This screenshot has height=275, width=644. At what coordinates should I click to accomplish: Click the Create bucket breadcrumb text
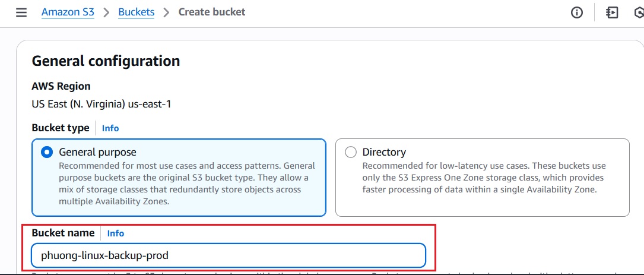point(212,12)
